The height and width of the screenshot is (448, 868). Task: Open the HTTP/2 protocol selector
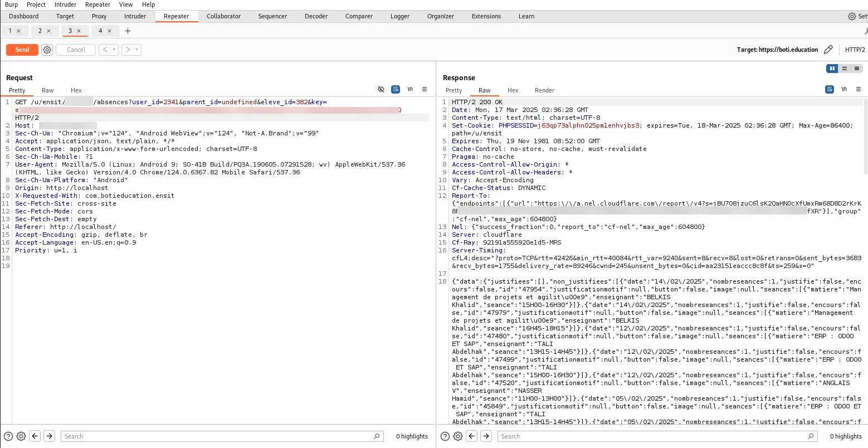pos(855,50)
